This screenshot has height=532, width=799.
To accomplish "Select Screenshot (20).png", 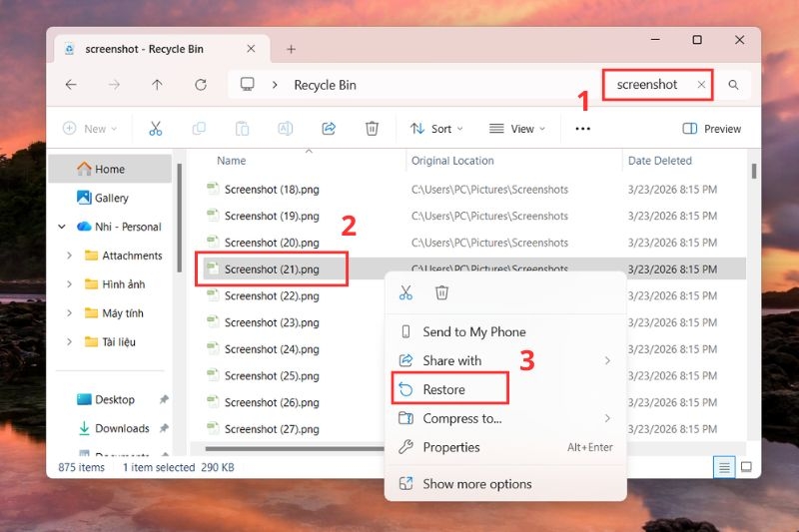I will (x=272, y=243).
